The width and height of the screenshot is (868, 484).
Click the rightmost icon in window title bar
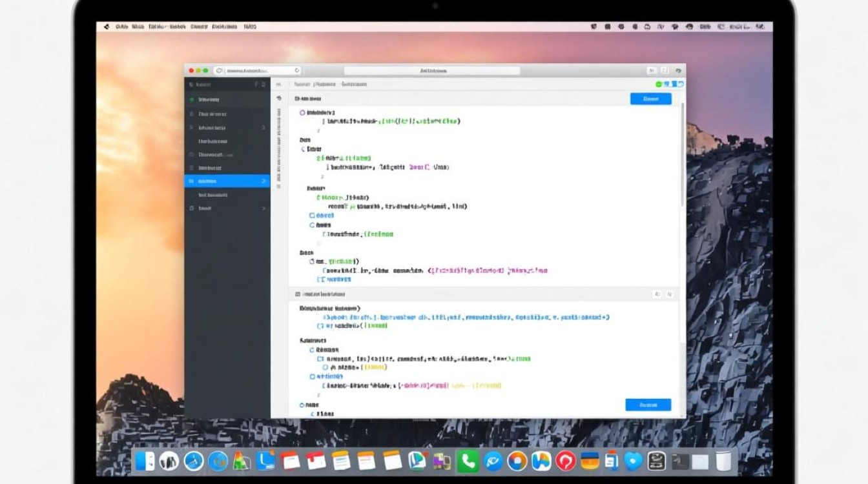click(677, 70)
